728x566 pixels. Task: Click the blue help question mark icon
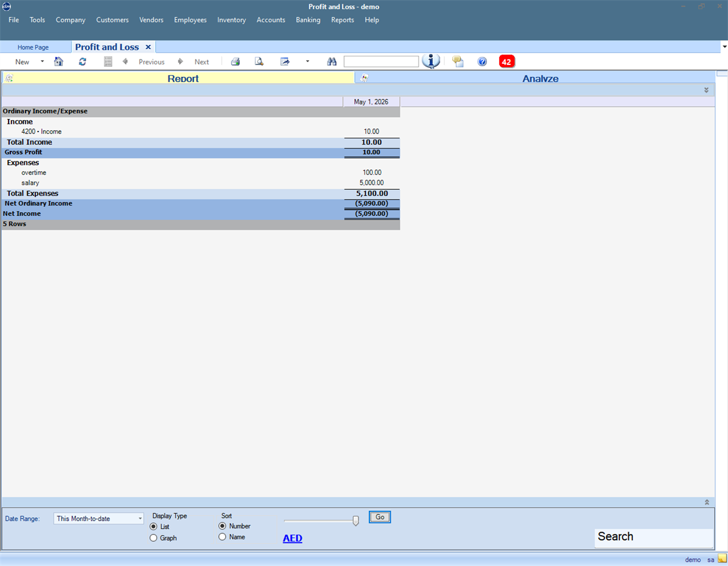[482, 61]
